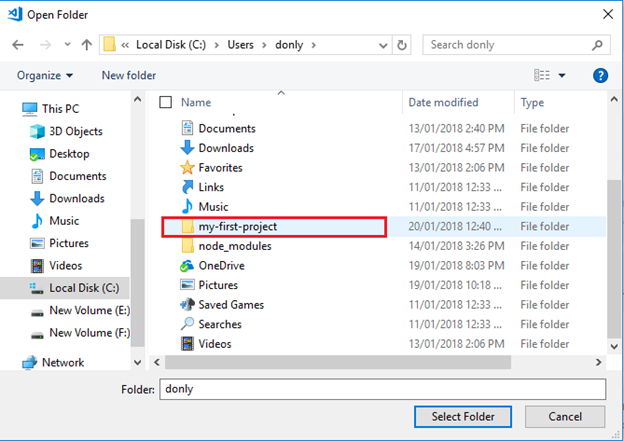
Task: Open the view options dropdown arrow
Action: 562,75
